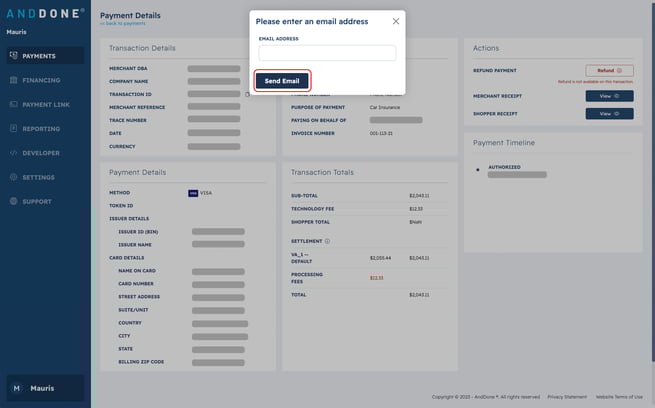
Task: Go back to payments link
Action: [122, 22]
